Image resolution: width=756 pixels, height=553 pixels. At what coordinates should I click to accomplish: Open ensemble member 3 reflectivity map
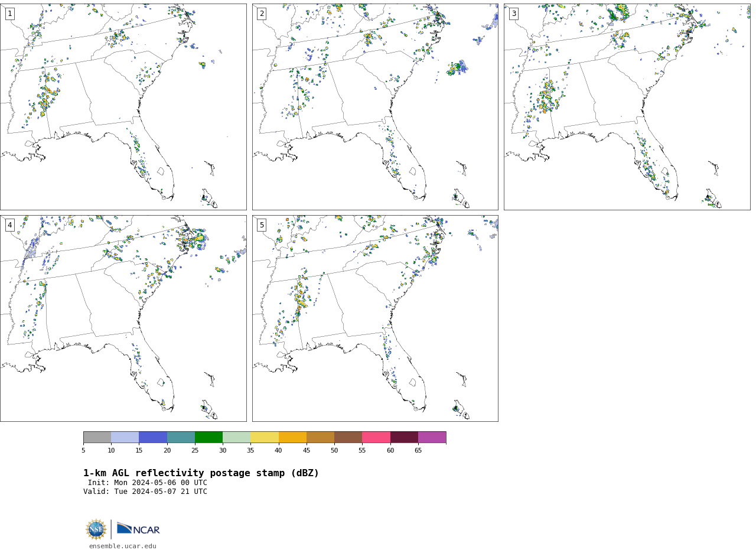627,107
